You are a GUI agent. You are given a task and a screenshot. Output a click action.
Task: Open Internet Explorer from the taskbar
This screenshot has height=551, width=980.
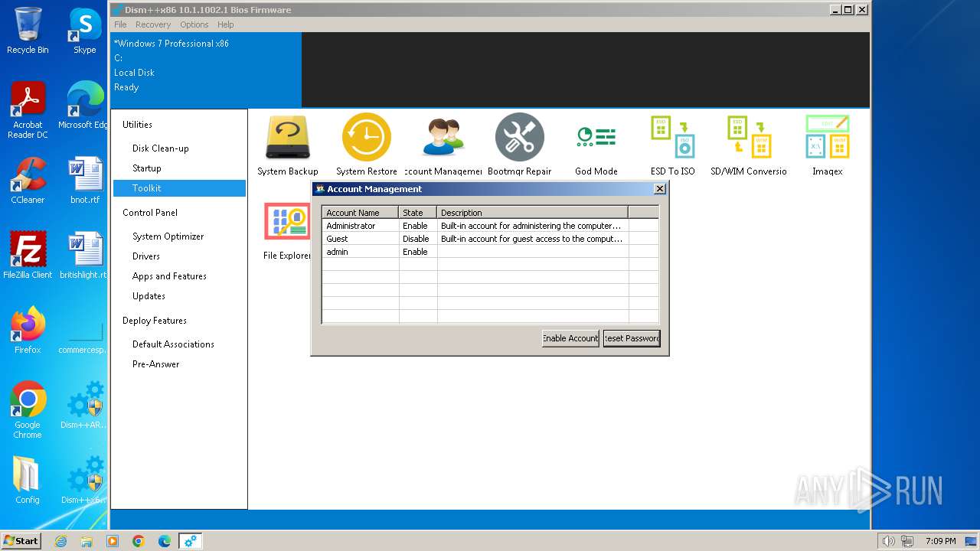tap(60, 541)
